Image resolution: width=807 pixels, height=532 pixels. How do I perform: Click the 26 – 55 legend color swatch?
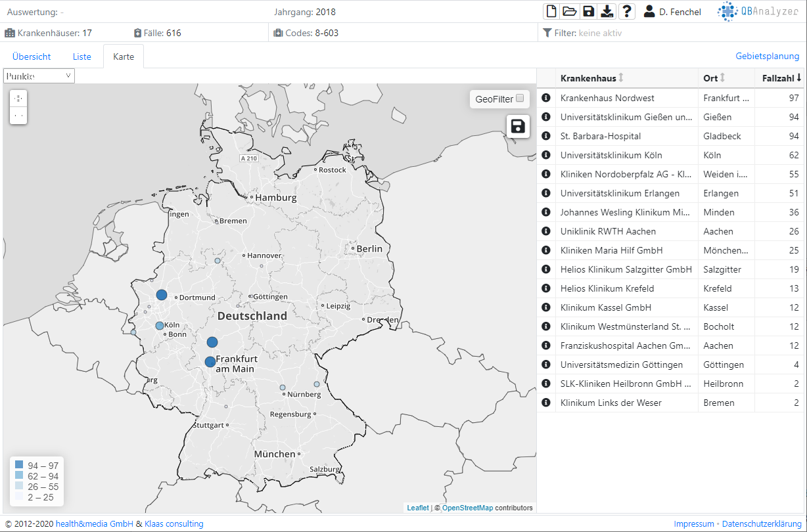(x=19, y=487)
